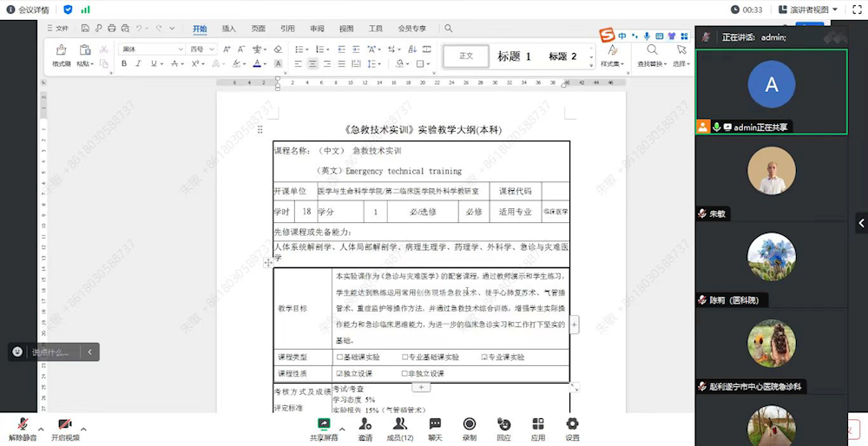Unmute the microphone via 解除静音
The width and height of the screenshot is (868, 446).
click(x=23, y=430)
